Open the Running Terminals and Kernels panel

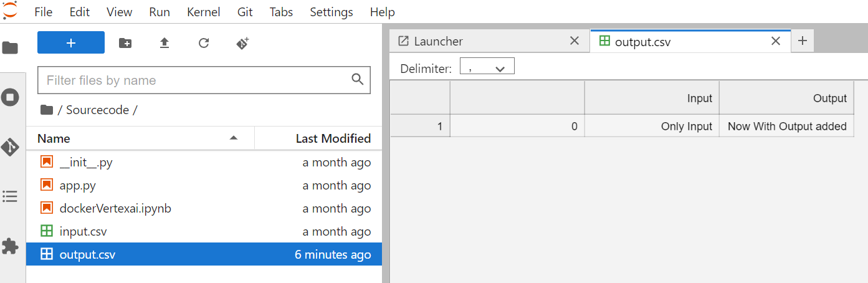click(x=11, y=97)
